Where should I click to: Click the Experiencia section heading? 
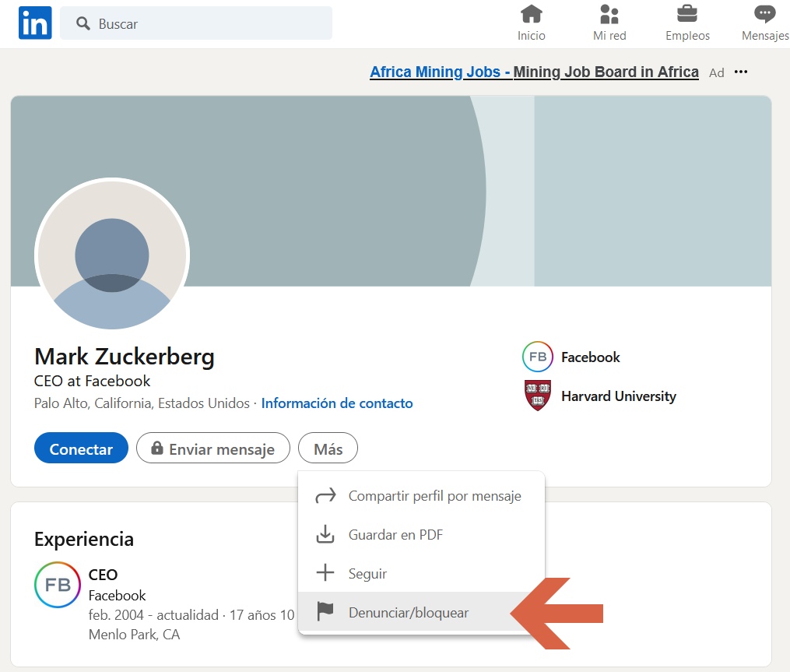tap(84, 540)
